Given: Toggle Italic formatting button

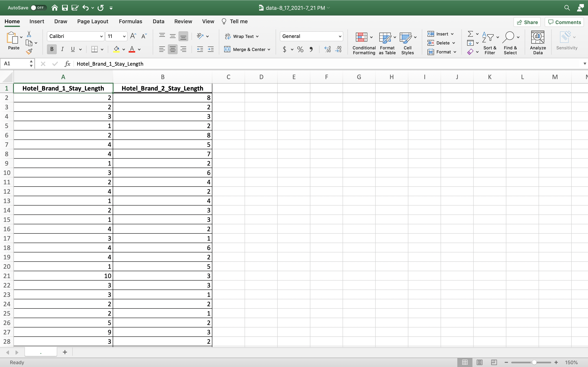Looking at the screenshot, I should (62, 49).
